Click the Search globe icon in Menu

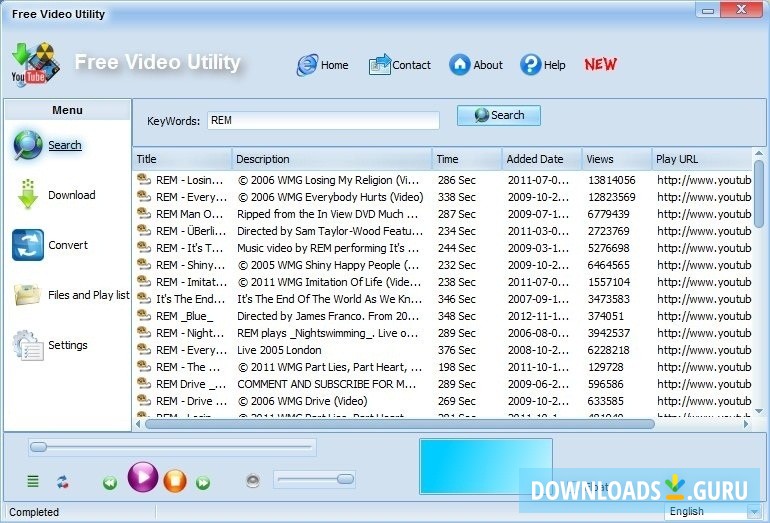tap(28, 145)
